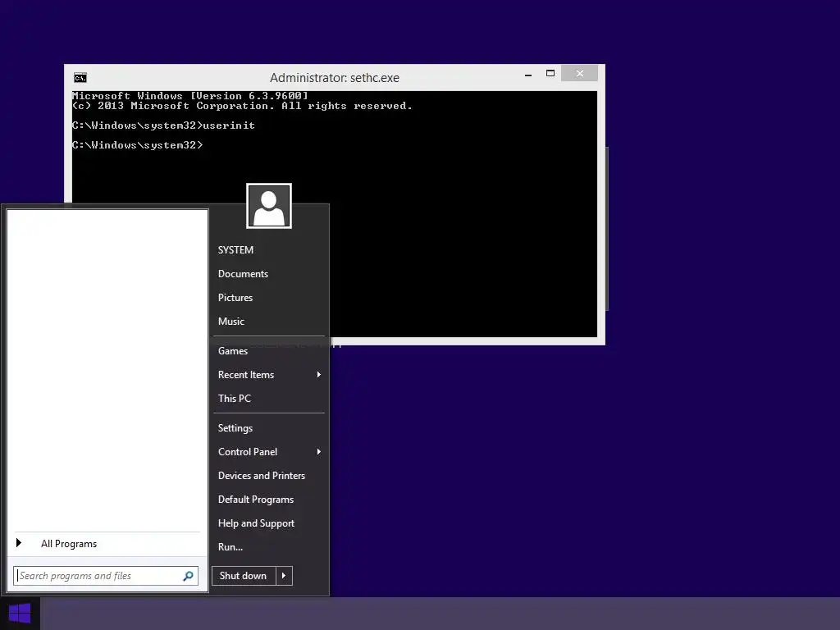
Task: Open Games from Start menu
Action: tap(232, 351)
